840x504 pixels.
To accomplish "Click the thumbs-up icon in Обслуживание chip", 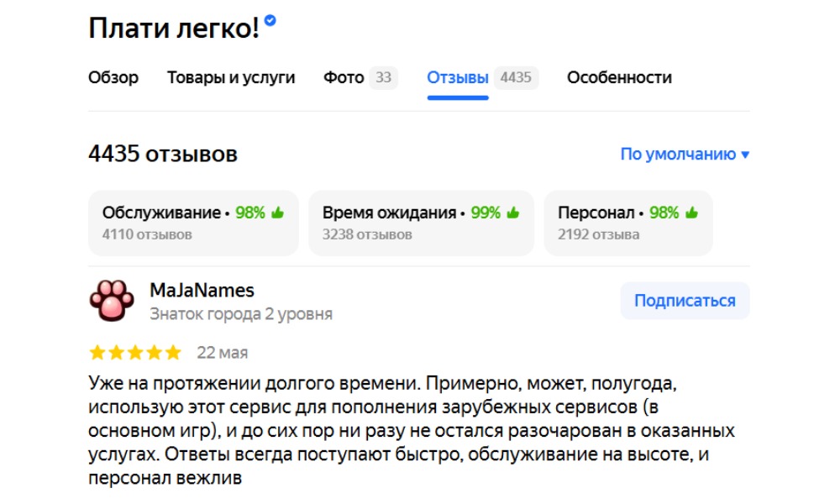I will coord(277,213).
